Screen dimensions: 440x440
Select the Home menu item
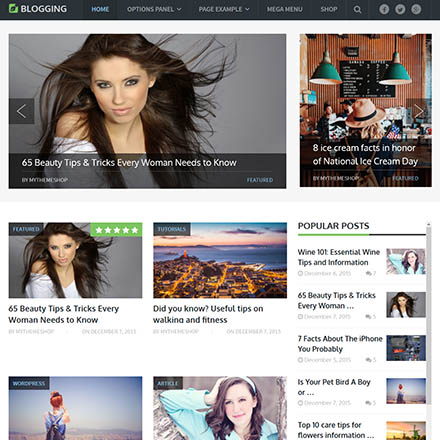(x=100, y=9)
